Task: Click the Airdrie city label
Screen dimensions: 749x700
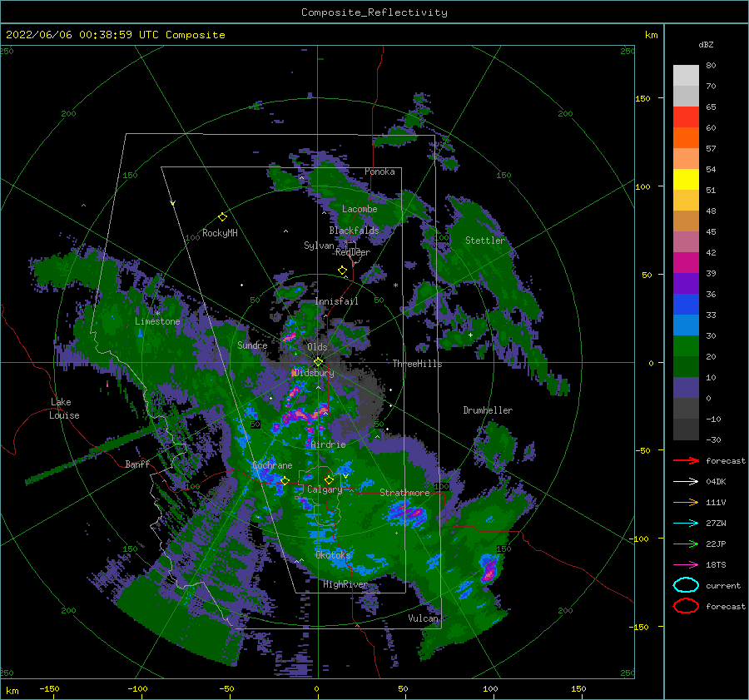Action: coord(328,444)
